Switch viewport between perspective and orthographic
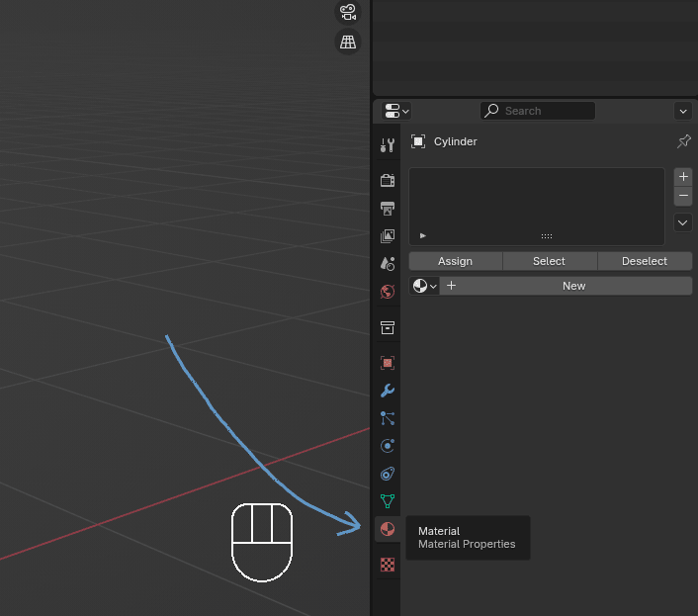Image resolution: width=698 pixels, height=616 pixels. point(348,43)
